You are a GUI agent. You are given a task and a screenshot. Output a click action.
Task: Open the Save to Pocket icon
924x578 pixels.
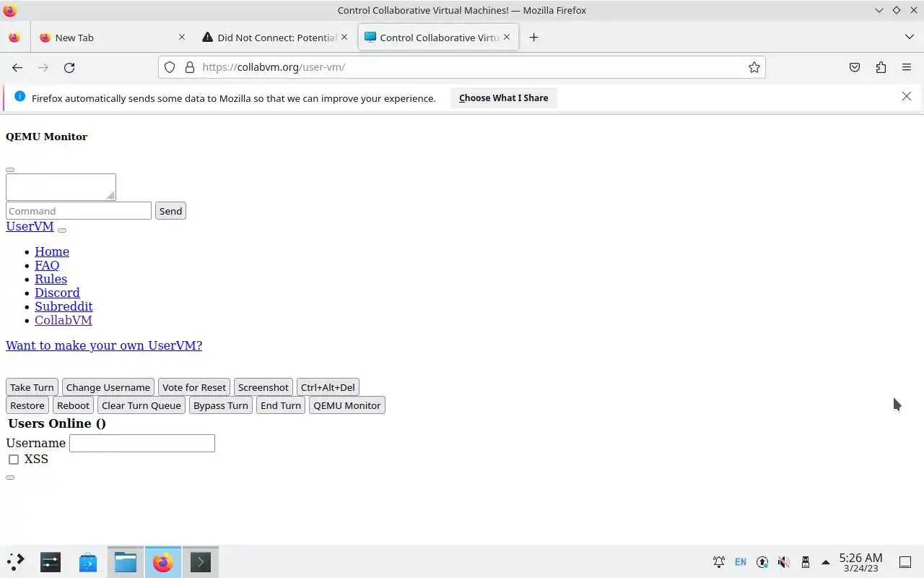855,67
